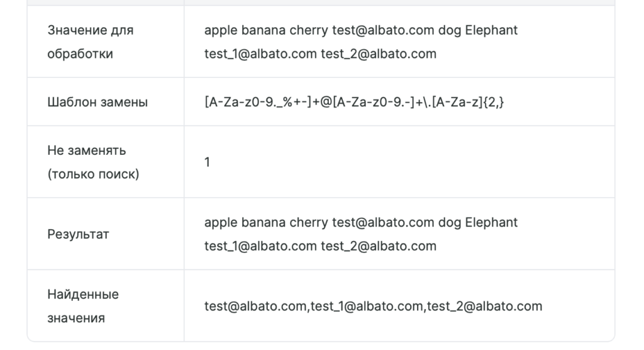This screenshot has height=350, width=644.
Task: Click 'test_1@albato.com' in the top input row
Action: coord(260,54)
